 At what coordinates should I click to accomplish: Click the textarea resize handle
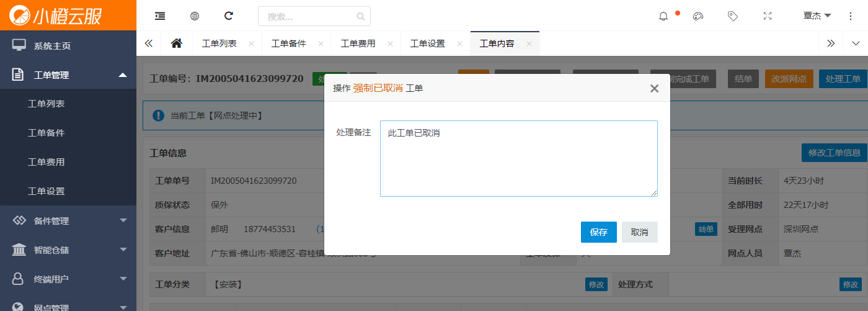(653, 193)
